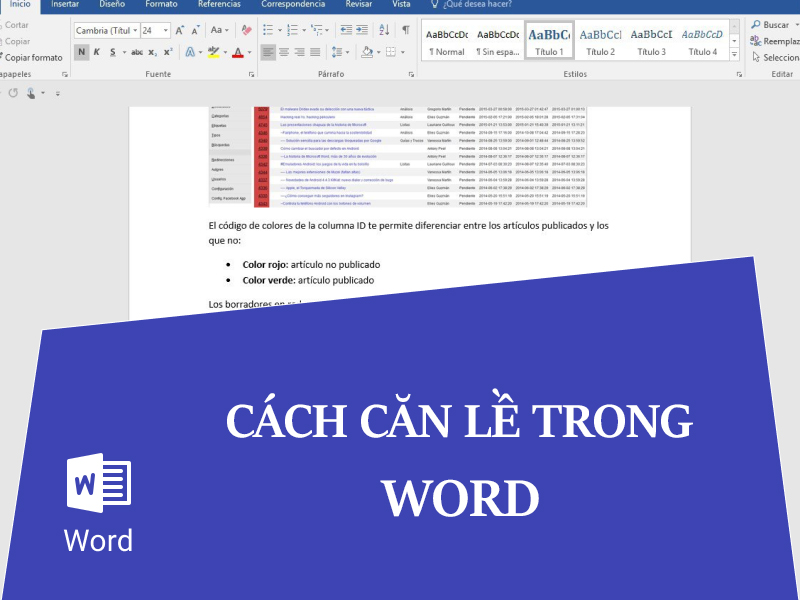Apply red font color
The image size is (800, 600).
[x=238, y=52]
